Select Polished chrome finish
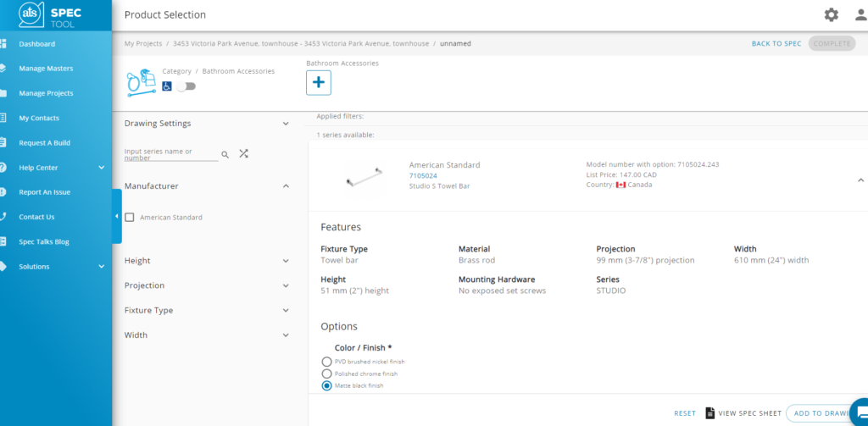Screen dimensions: 868x426 click(x=326, y=374)
